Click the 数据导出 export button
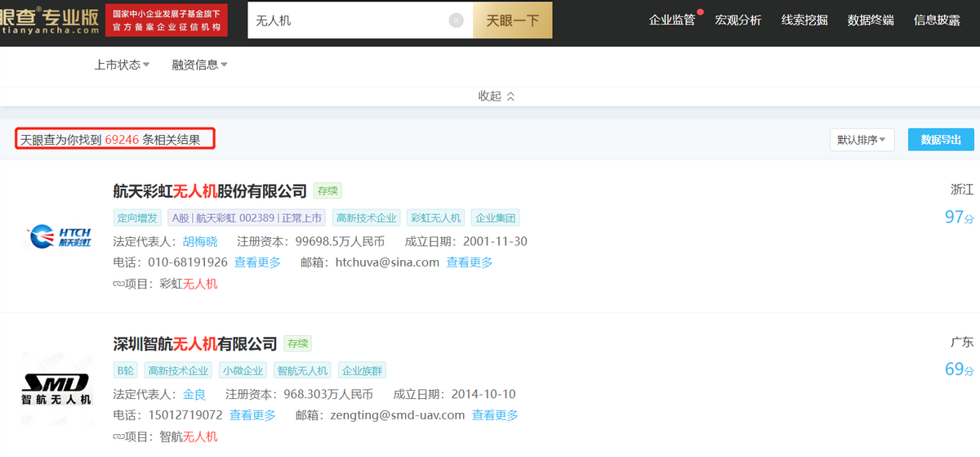 click(x=941, y=140)
